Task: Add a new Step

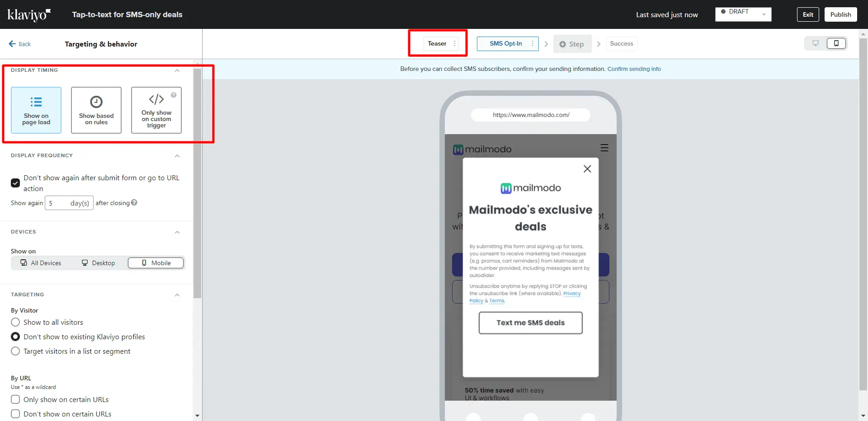Action: (x=572, y=44)
